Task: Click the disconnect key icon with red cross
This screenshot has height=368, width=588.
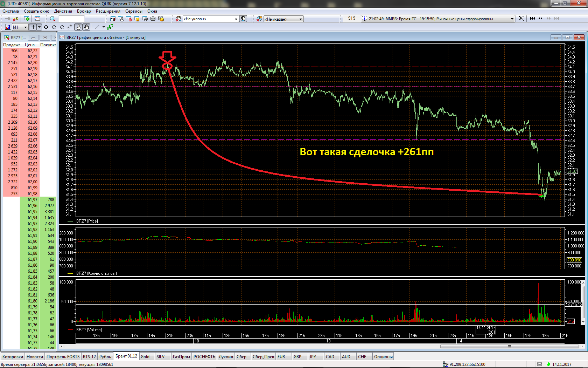Action: pyautogui.click(x=15, y=19)
